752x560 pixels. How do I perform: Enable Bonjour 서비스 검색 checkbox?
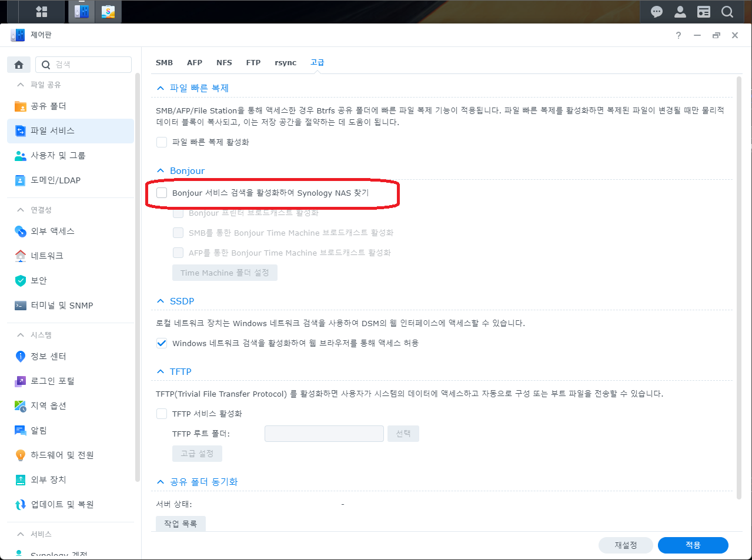[162, 193]
